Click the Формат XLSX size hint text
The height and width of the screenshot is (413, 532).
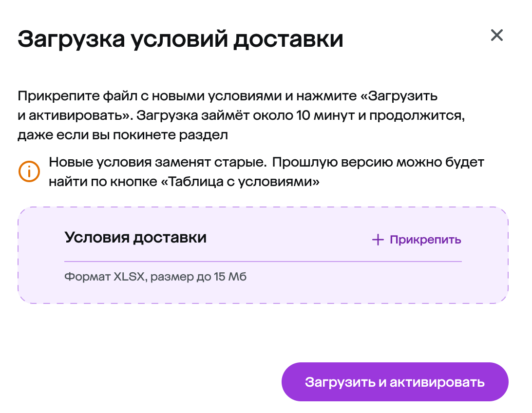[x=156, y=278]
